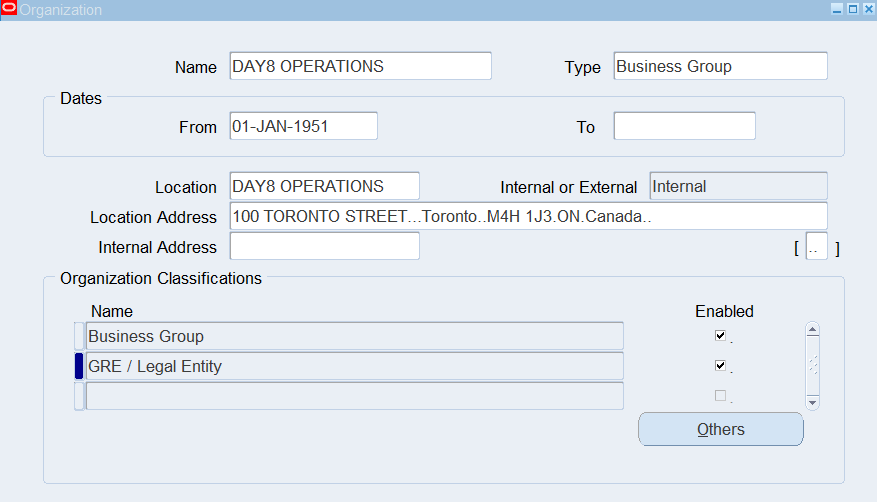Click the Oracle icon in title bar

click(8, 8)
